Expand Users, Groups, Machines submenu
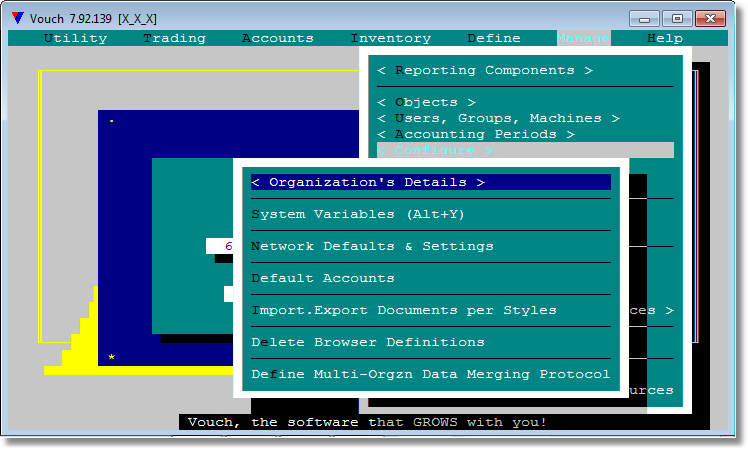748x450 pixels. tap(499, 118)
